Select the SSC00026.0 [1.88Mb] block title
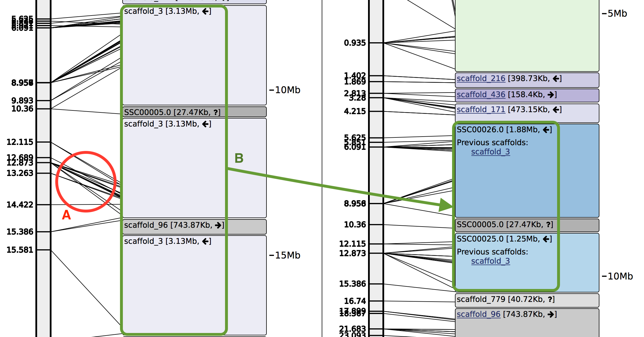The height and width of the screenshot is (337, 644). tap(504, 130)
